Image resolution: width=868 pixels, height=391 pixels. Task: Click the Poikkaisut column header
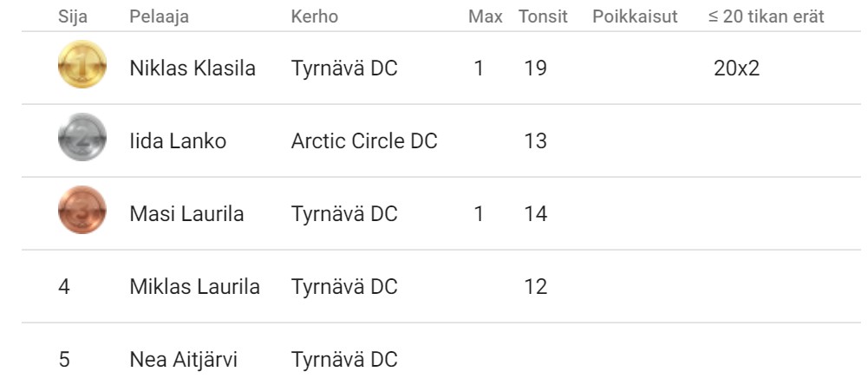coord(635,16)
